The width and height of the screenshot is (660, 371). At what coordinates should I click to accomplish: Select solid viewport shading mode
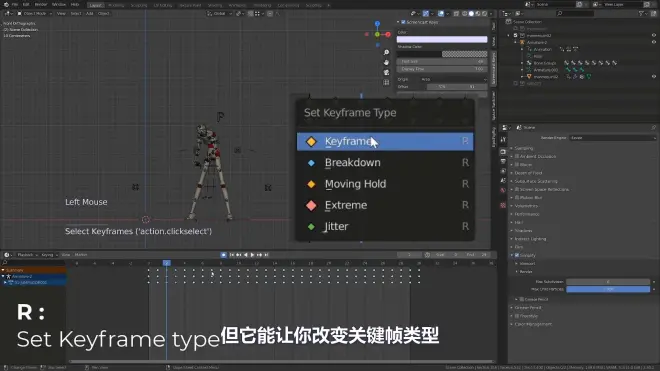tap(471, 13)
